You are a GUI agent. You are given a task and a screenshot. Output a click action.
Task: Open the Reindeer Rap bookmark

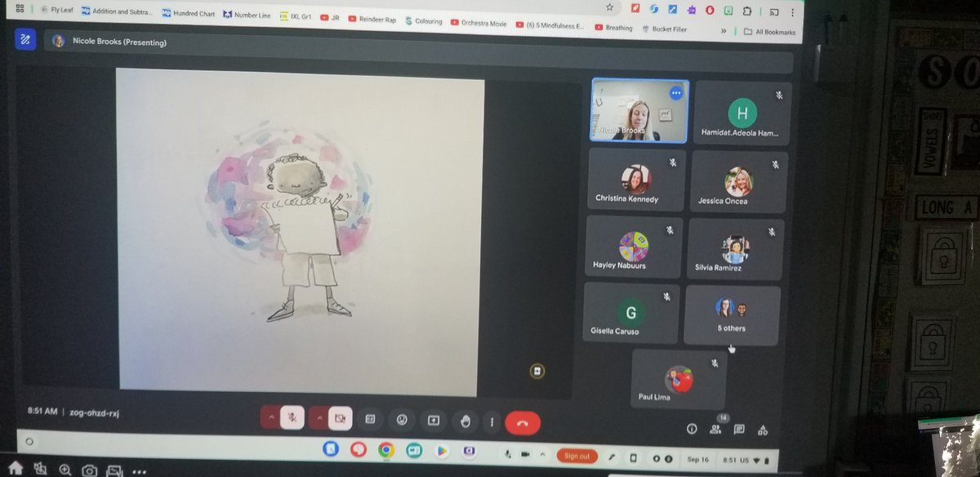372,19
